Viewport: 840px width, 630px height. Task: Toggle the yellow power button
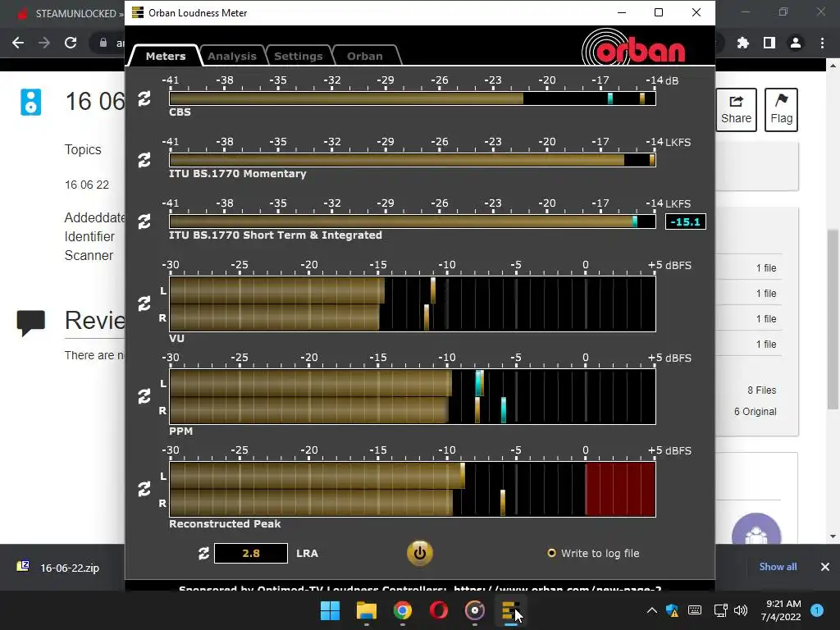[419, 554]
